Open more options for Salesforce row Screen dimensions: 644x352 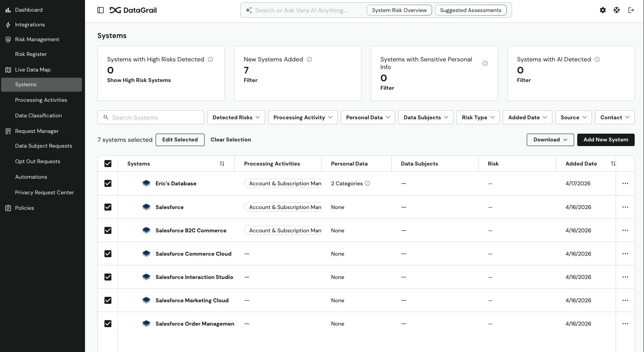click(625, 207)
